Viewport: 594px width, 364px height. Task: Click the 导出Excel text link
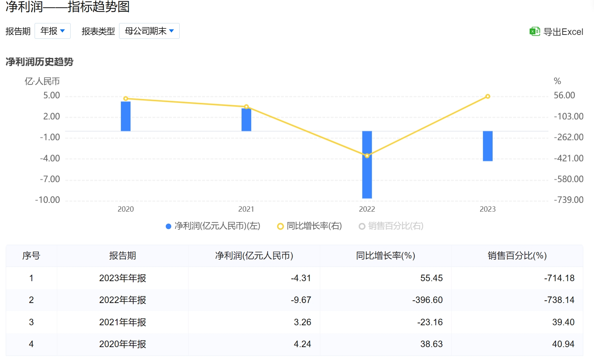pyautogui.click(x=563, y=32)
